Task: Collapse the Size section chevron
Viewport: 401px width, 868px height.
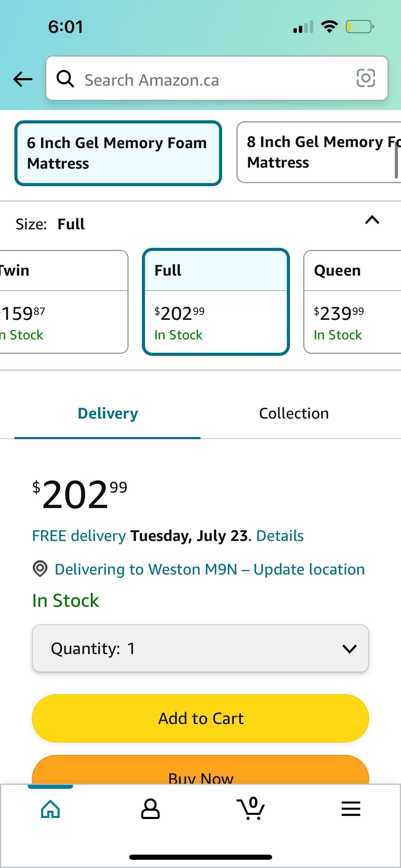Action: (372, 220)
